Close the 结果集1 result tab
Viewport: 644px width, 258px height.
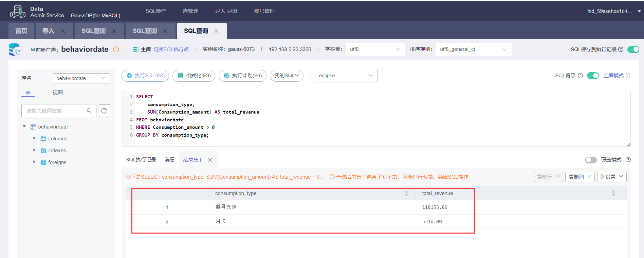(x=210, y=160)
